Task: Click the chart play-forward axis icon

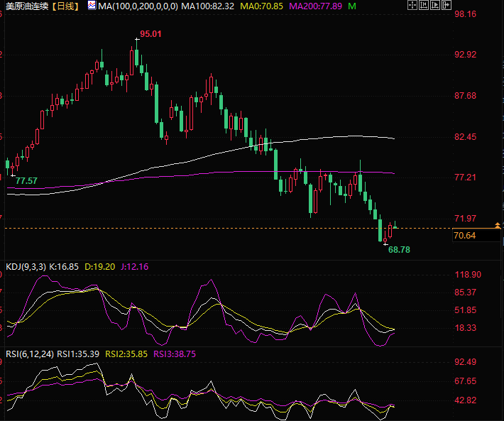Action: tap(435, 6)
